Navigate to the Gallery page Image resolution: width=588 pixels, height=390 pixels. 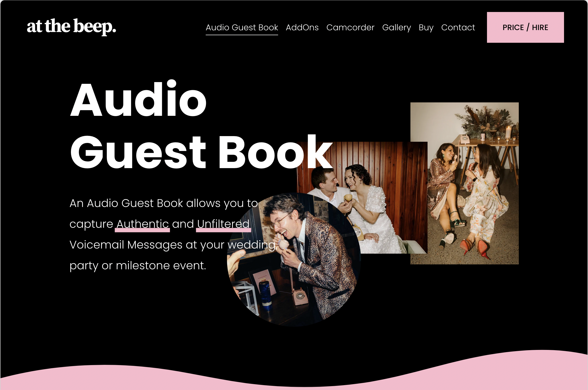tap(396, 27)
